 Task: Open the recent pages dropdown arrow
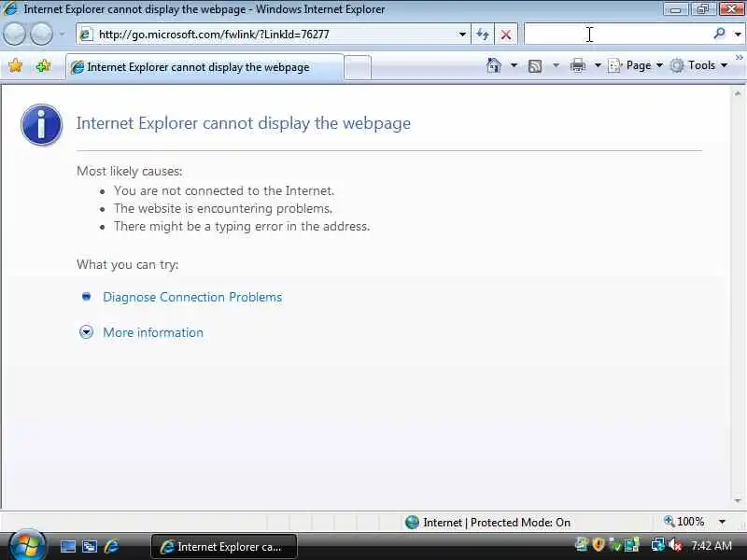click(62, 35)
